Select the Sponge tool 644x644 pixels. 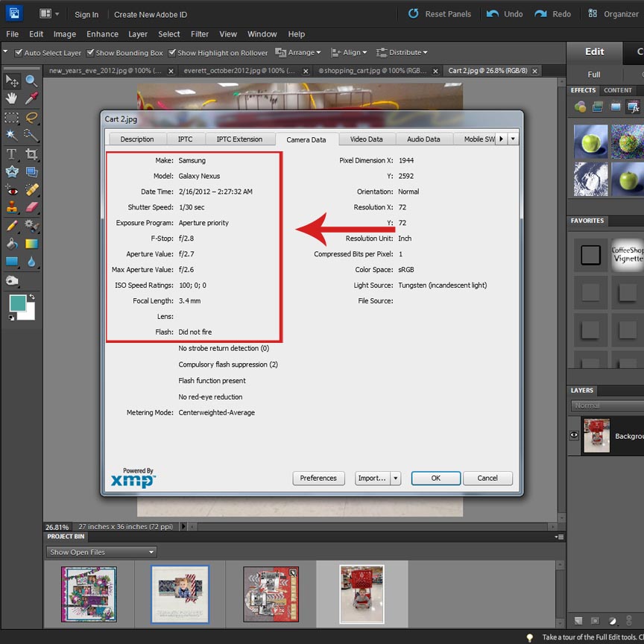(x=12, y=281)
